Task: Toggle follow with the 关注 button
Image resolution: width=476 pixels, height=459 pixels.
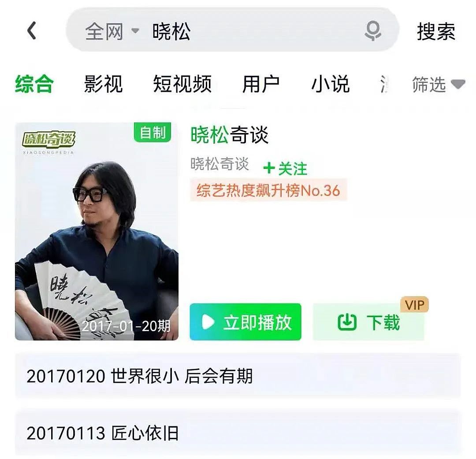Action: 285,168
